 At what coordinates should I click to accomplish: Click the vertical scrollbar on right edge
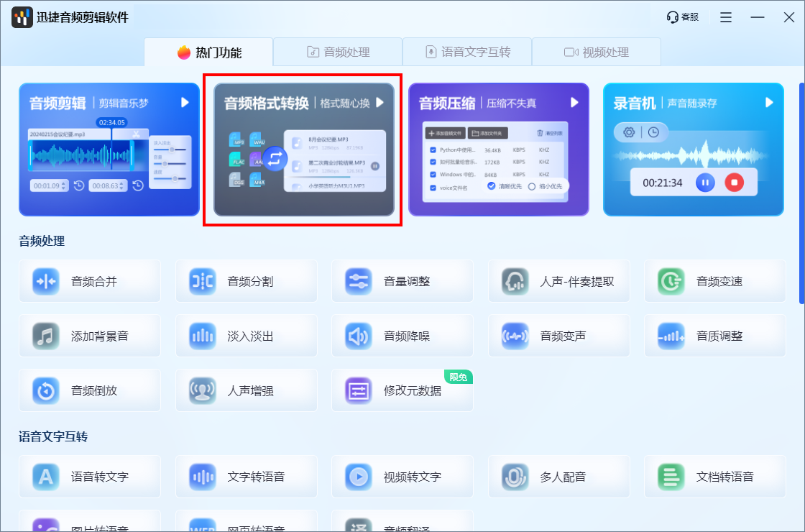[x=801, y=193]
